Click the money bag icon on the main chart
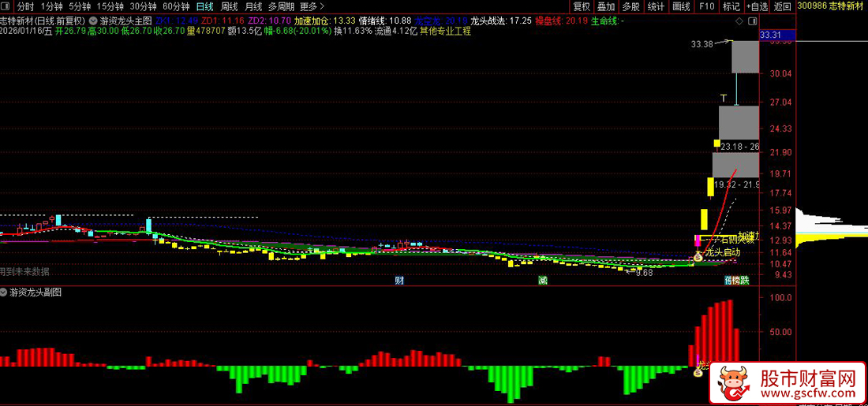Viewport: 868px width, 406px height. pos(698,256)
